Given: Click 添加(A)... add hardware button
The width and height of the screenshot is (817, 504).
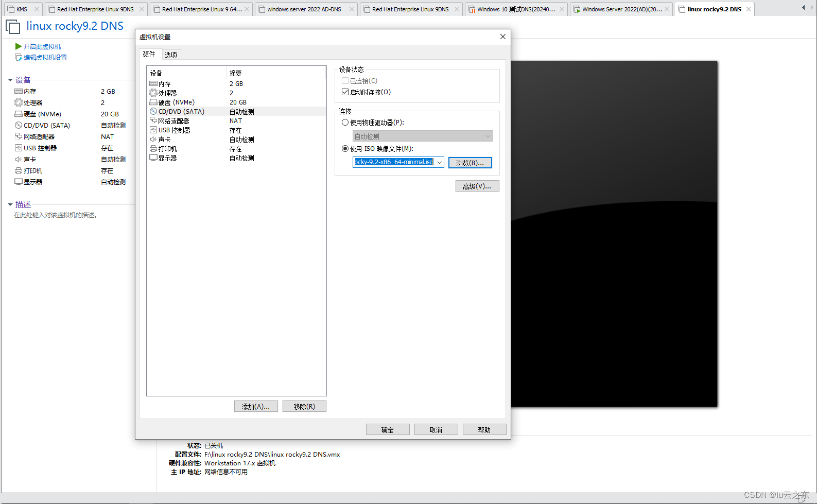Looking at the screenshot, I should [x=256, y=407].
